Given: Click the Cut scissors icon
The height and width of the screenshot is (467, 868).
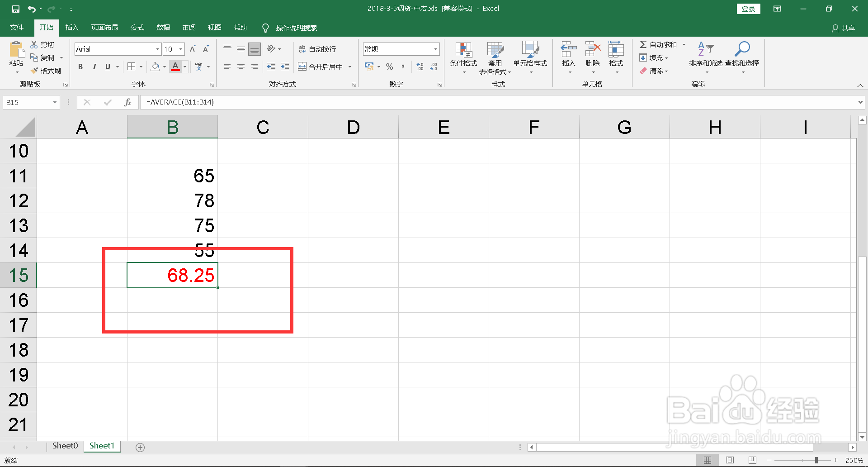Looking at the screenshot, I should click(34, 44).
